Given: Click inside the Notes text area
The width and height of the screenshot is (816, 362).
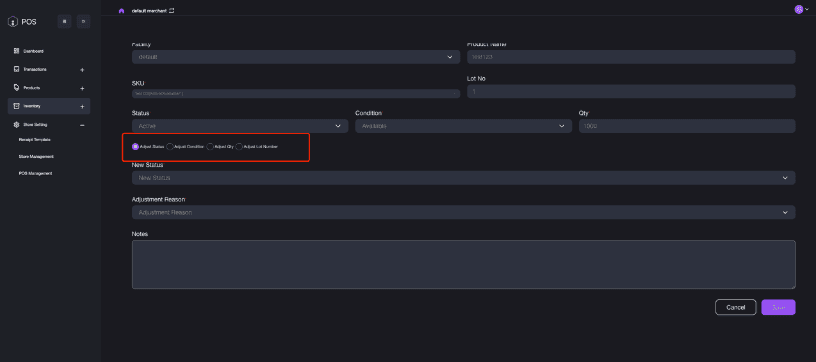Looking at the screenshot, I should click(x=463, y=264).
